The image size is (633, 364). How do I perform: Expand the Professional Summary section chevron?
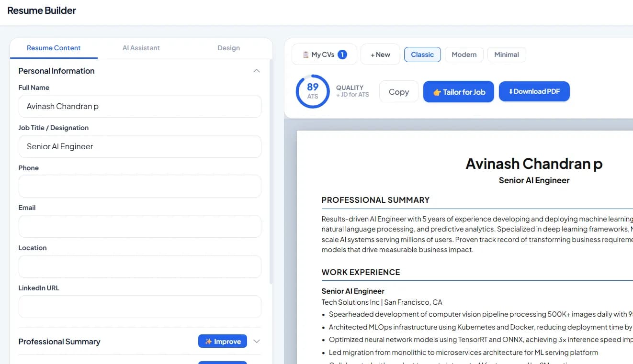[x=257, y=342]
